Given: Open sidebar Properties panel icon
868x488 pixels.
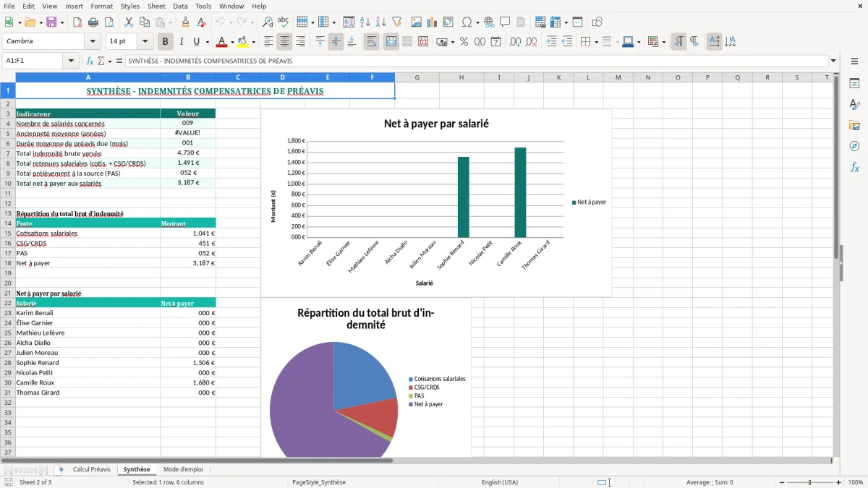Looking at the screenshot, I should pyautogui.click(x=854, y=84).
